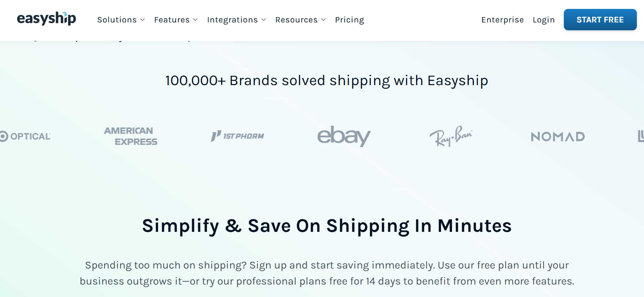Open the Enterprise page link

click(x=502, y=20)
